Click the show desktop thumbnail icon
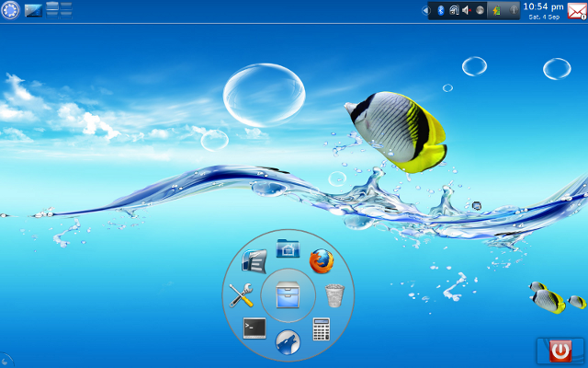 [x=33, y=10]
